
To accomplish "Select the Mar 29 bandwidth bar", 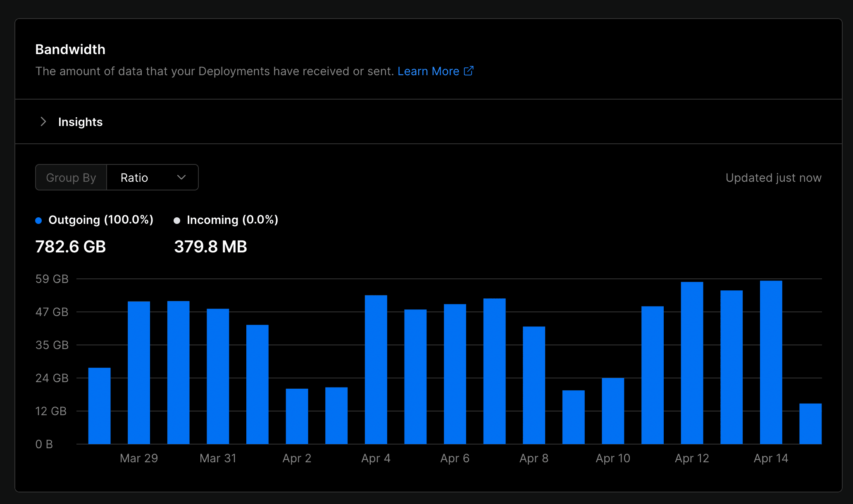I will coord(139,373).
